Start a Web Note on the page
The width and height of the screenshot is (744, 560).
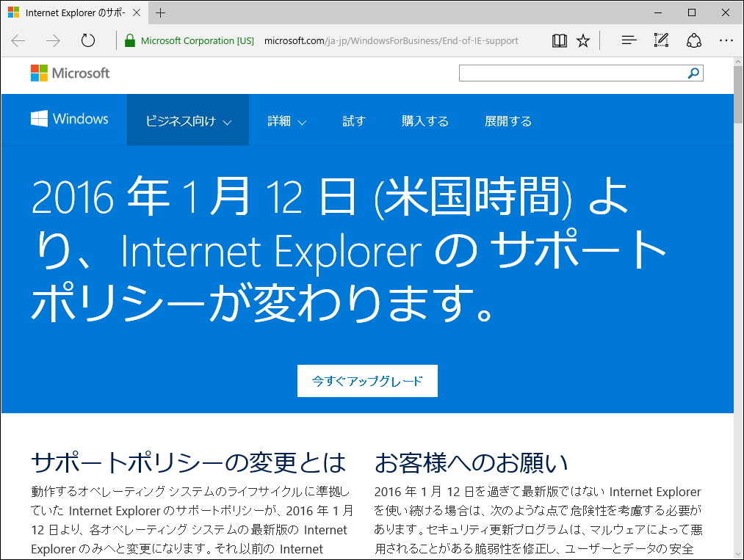coord(660,40)
